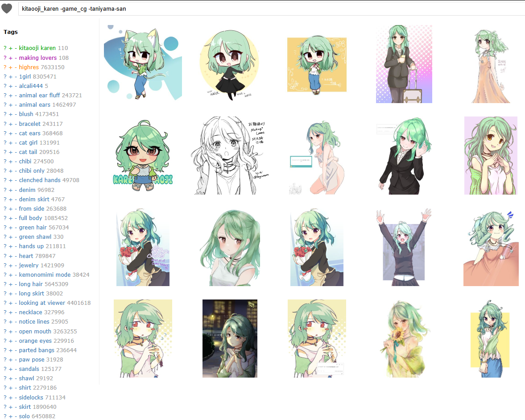Click the + add icon beside green shawl
The width and height of the screenshot is (525, 420).
click(x=10, y=237)
